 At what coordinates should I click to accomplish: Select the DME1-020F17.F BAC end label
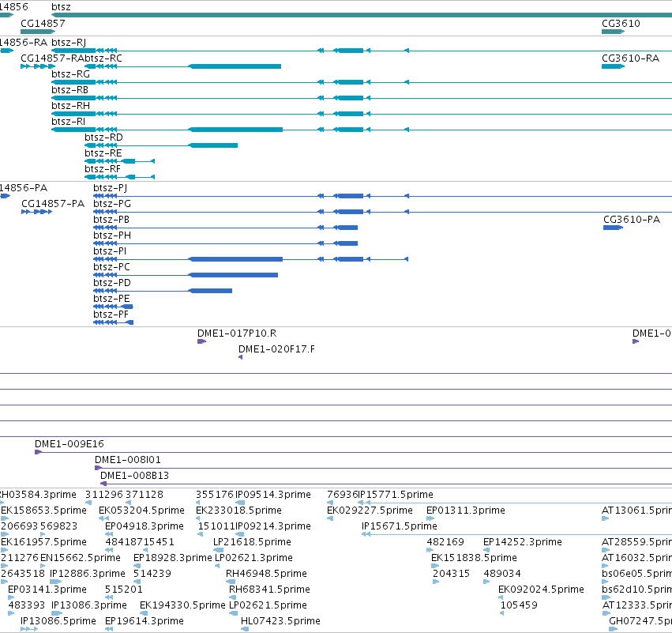(276, 349)
